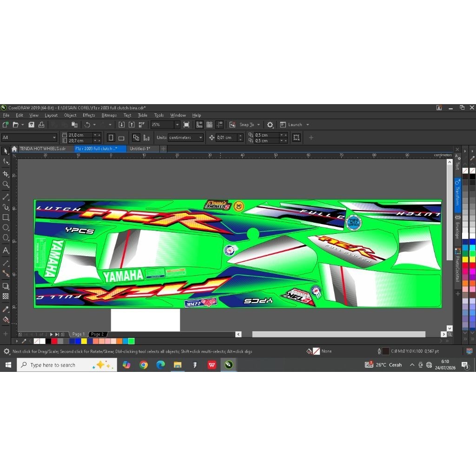Click the Import icon
Screen dimensions: 476x476
(x=121, y=125)
